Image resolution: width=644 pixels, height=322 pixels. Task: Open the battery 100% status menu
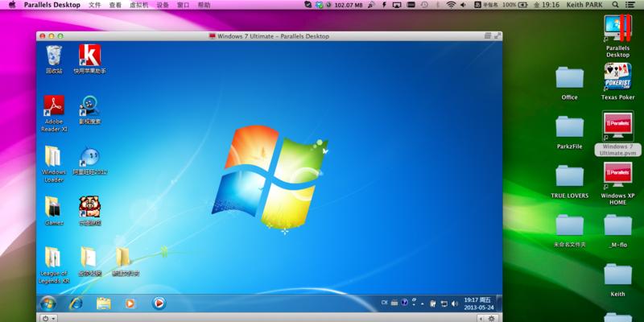point(514,5)
